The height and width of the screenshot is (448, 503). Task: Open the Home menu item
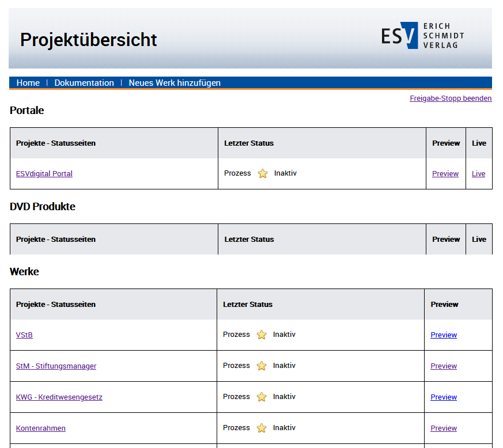[28, 83]
